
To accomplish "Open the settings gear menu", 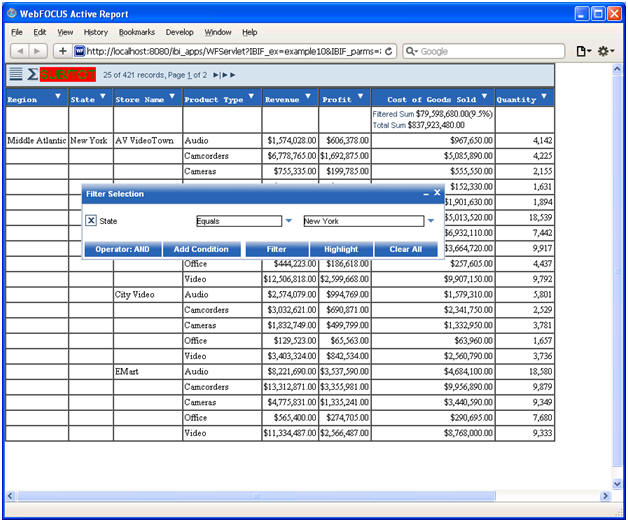I will click(606, 51).
